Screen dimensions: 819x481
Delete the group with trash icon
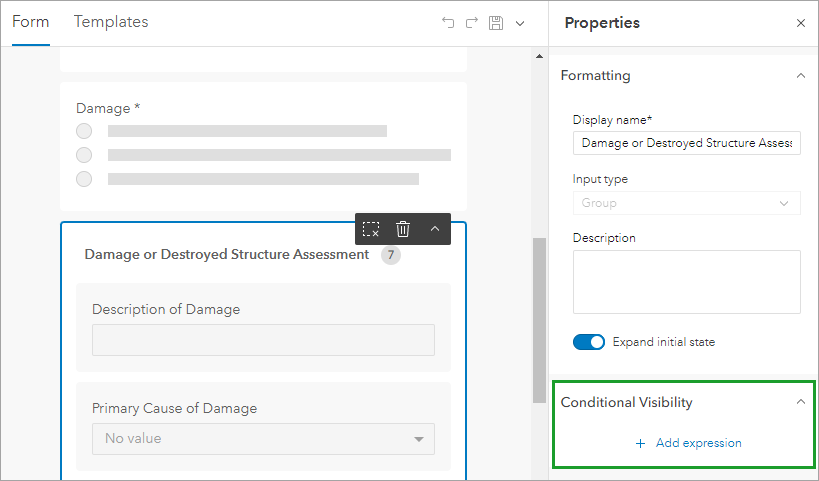[403, 229]
